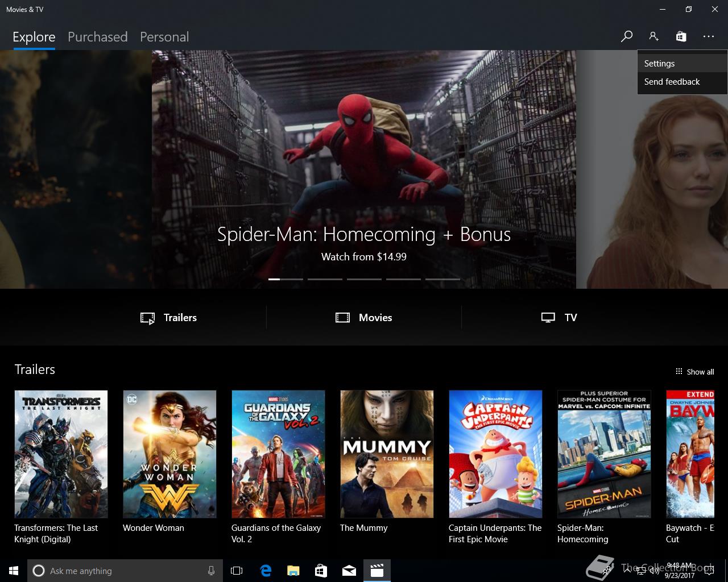Click the Trailers category button
The height and width of the screenshot is (582, 728).
169,318
